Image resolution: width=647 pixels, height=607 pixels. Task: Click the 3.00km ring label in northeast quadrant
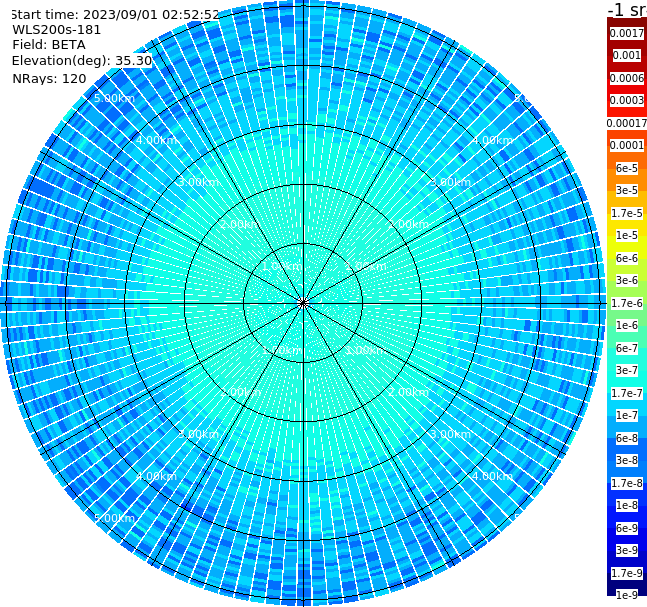[451, 182]
